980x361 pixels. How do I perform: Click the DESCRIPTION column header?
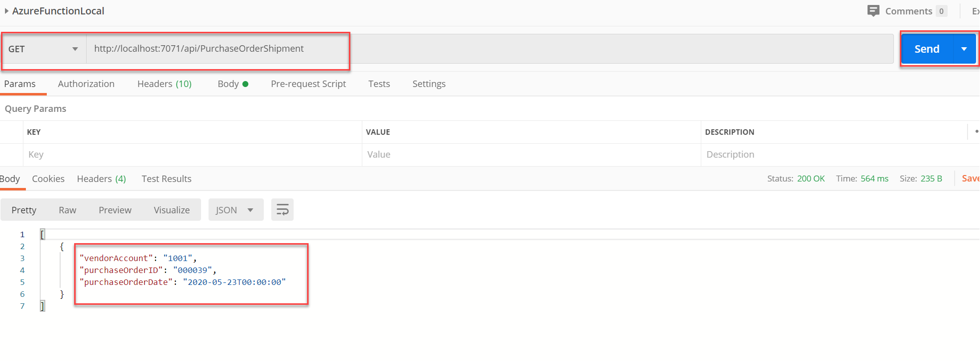pyautogui.click(x=730, y=132)
